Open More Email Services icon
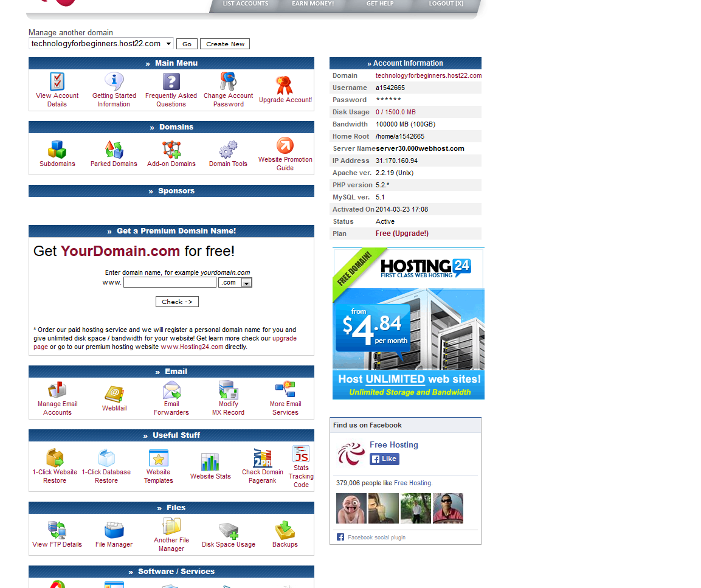Image resolution: width=701 pixels, height=588 pixels. click(x=285, y=390)
